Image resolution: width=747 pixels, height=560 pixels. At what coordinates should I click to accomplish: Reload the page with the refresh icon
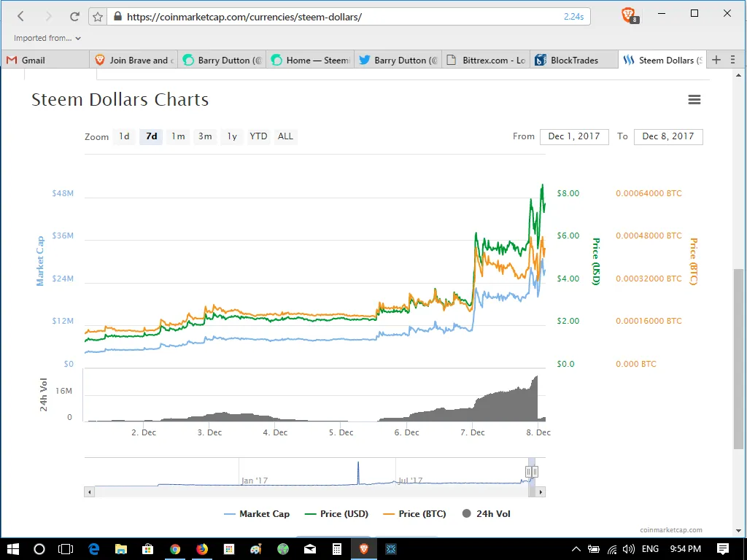[74, 17]
